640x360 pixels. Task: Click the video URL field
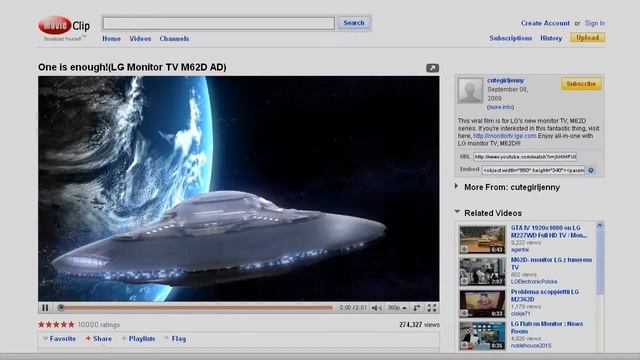point(525,157)
